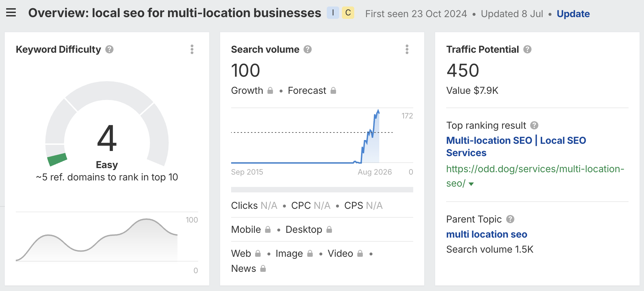Open the multi location seo parent topic

coord(487,234)
